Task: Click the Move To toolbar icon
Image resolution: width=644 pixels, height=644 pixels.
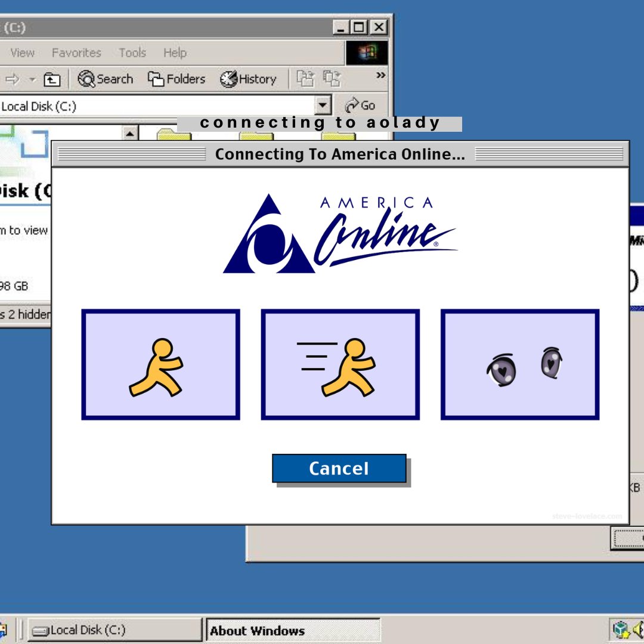Action: click(x=305, y=79)
